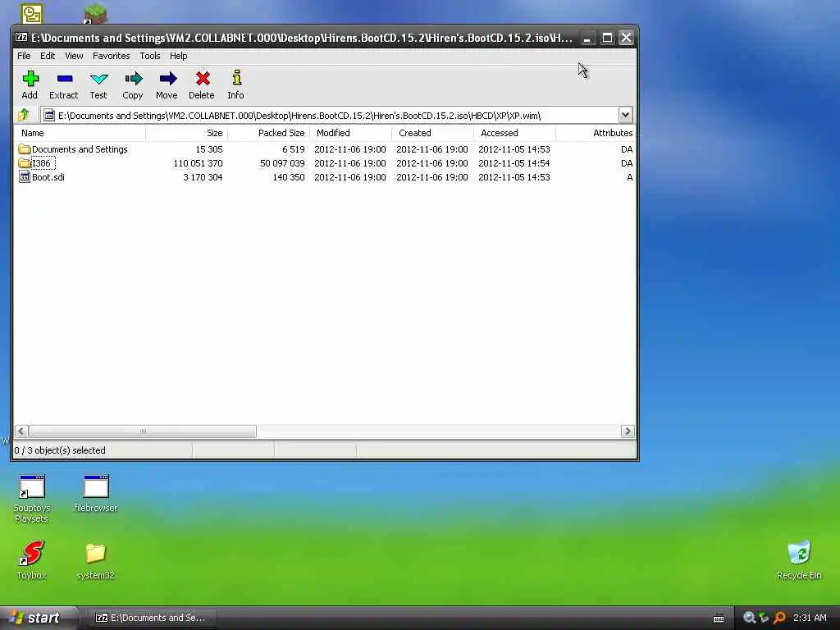Click the 15 305 size value
This screenshot has height=630, width=840.
coord(209,149)
